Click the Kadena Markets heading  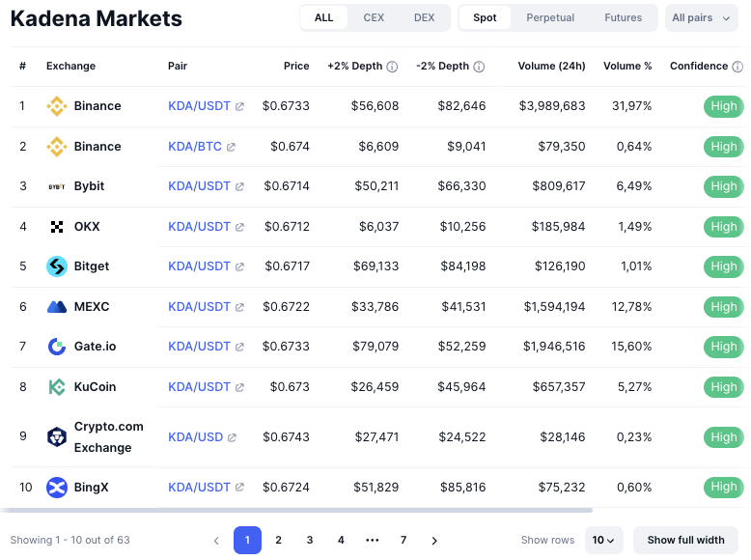[97, 18]
